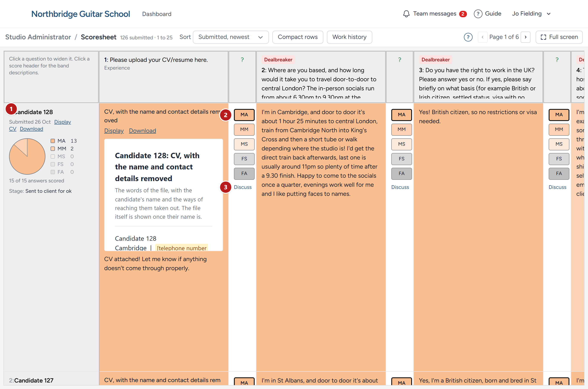Open Northbridge Guitar School home link

tap(80, 14)
